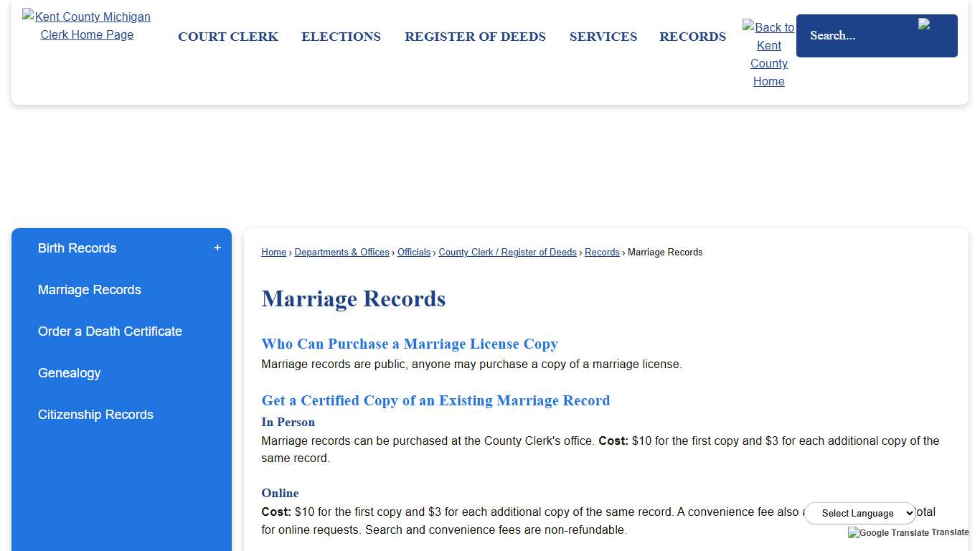The height and width of the screenshot is (551, 980).
Task: Open the REGISTER OF DEEDS menu item
Action: point(475,37)
